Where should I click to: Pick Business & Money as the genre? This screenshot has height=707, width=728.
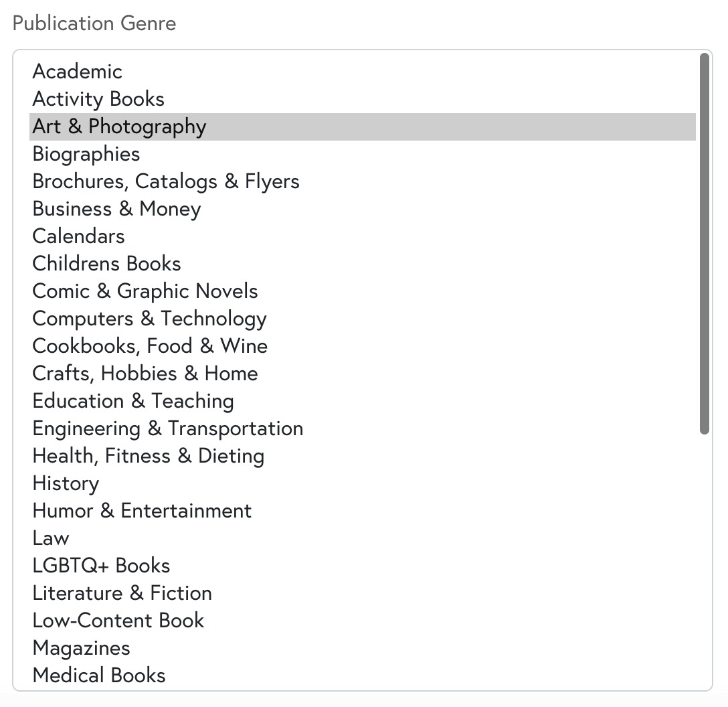[116, 209]
